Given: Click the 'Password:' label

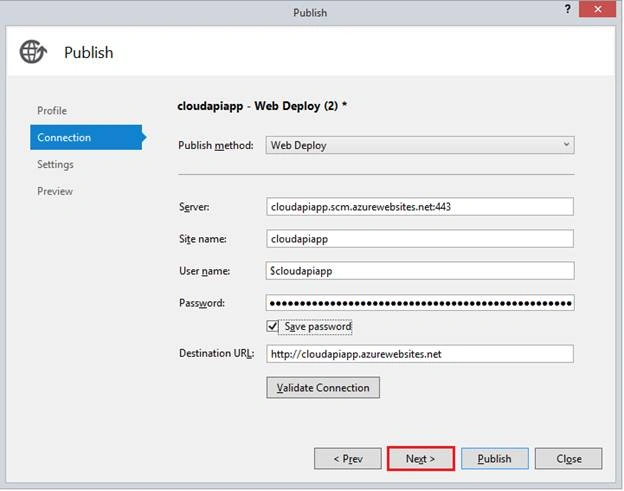Looking at the screenshot, I should pyautogui.click(x=202, y=303).
